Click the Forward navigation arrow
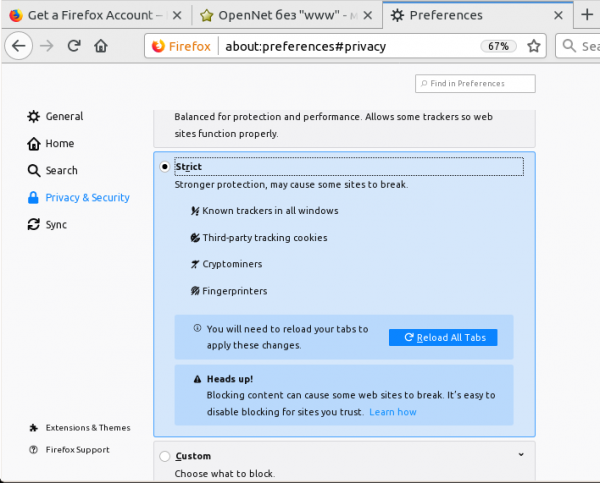The width and height of the screenshot is (600, 483). [x=48, y=46]
